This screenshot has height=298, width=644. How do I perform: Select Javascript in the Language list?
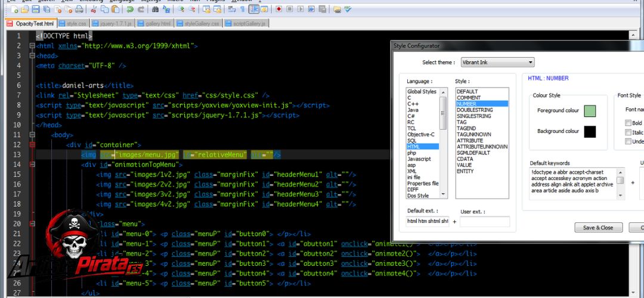pos(419,159)
